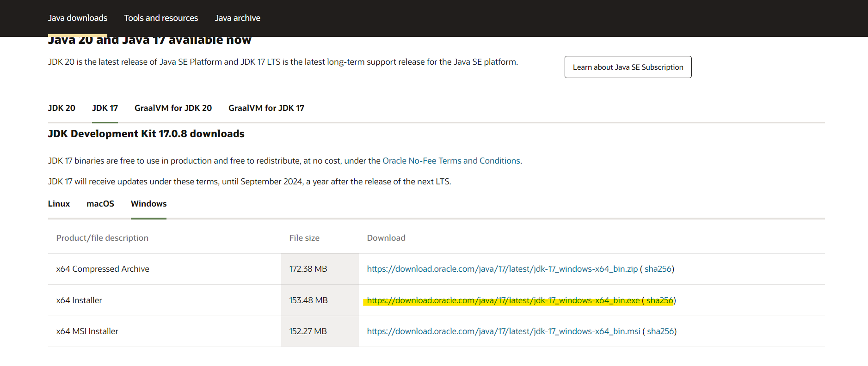
Task: Open Tools and resources menu
Action: pyautogui.click(x=161, y=18)
